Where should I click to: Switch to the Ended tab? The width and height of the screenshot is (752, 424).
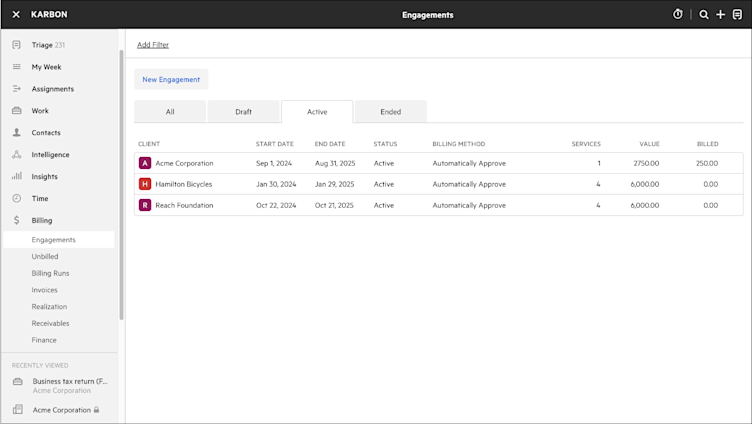391,112
